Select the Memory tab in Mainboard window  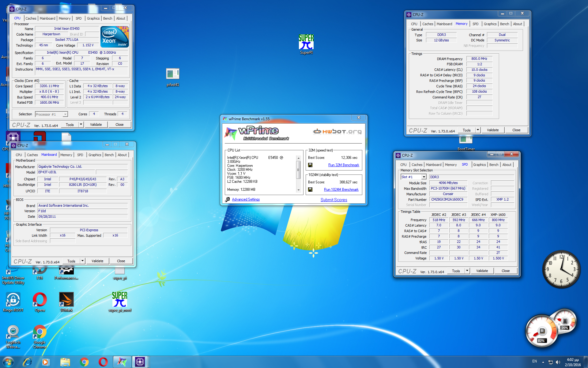[x=66, y=155]
